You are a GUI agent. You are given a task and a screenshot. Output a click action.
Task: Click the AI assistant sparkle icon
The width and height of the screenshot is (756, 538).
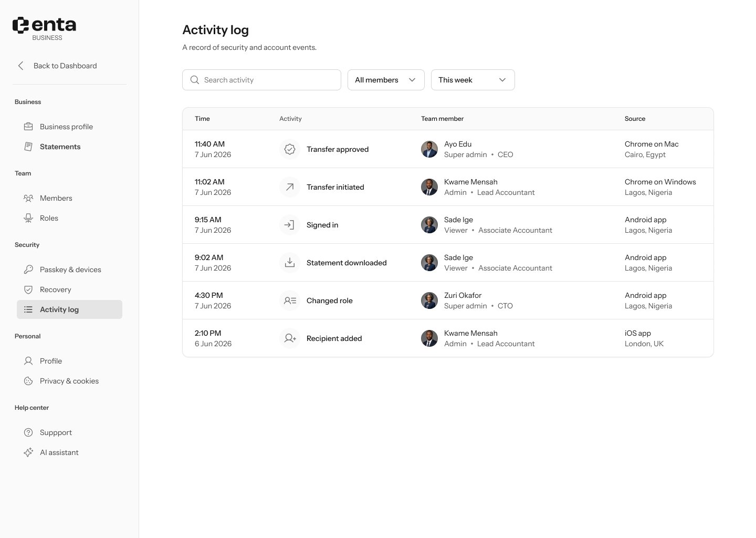[28, 452]
